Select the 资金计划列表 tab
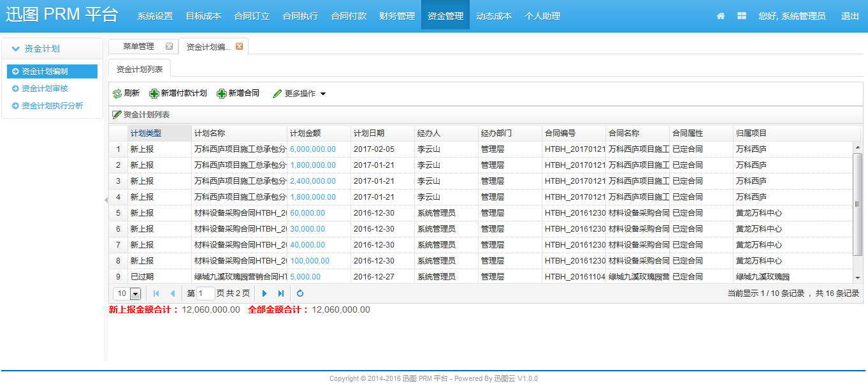The image size is (868, 386). coord(139,69)
